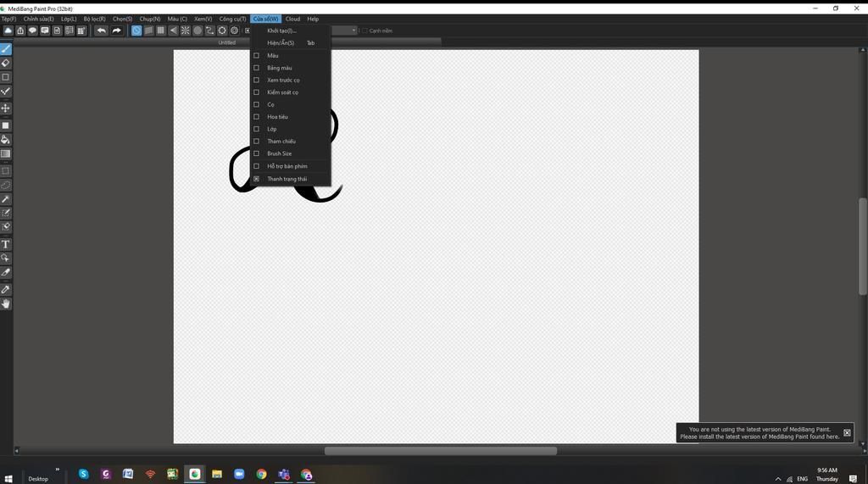Viewport: 868px width, 484px height.
Task: Choose Khởi tạo(I)... menu entry
Action: (291, 31)
